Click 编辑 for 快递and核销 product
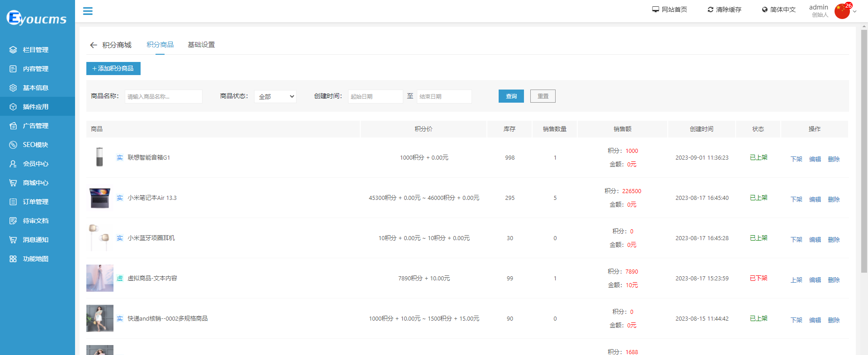 point(815,320)
